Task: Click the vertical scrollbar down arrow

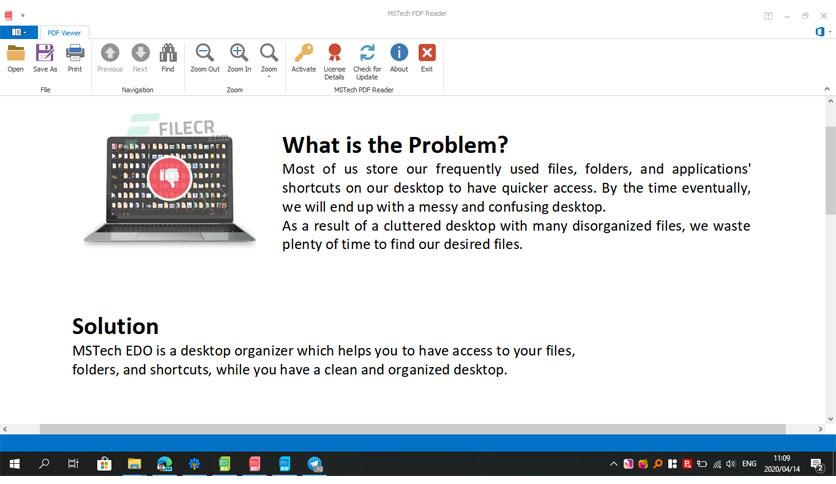Action: pos(831,419)
